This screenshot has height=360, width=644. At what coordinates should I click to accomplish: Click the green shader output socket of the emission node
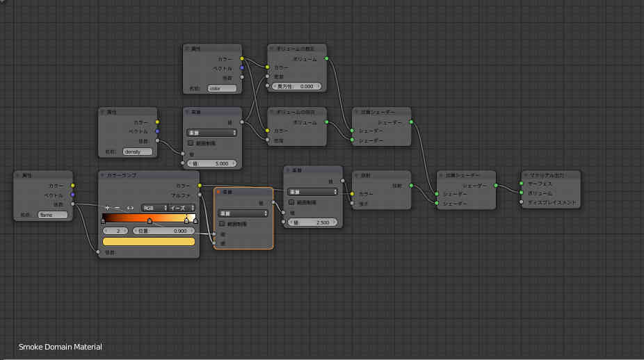tap(411, 186)
